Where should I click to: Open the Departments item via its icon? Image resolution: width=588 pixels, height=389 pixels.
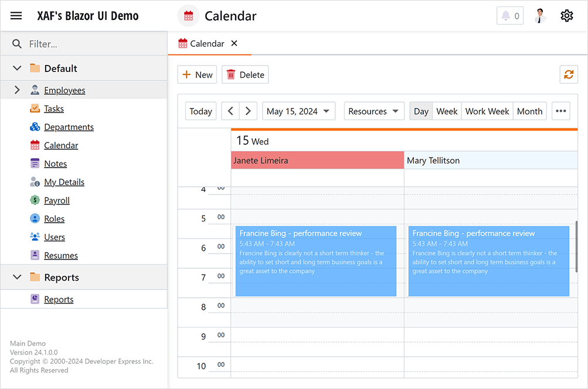34,127
